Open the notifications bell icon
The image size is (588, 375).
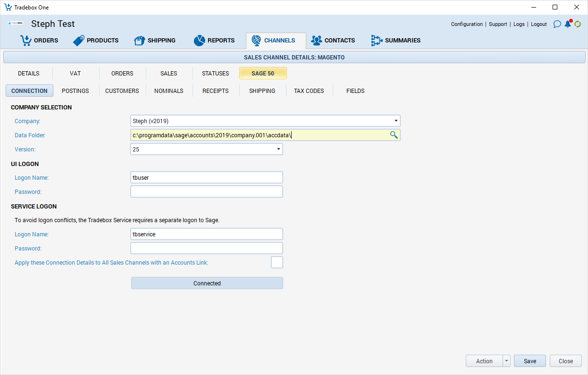click(x=568, y=24)
